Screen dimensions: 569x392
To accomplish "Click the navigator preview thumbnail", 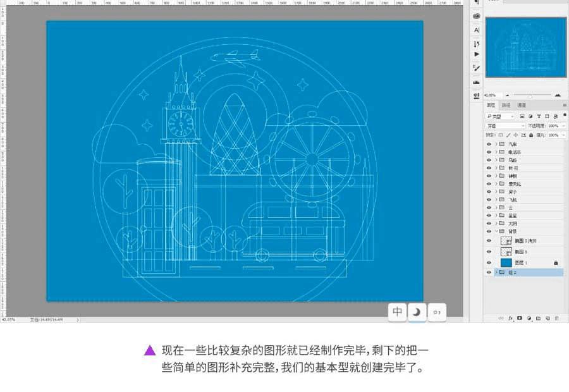I will 526,47.
